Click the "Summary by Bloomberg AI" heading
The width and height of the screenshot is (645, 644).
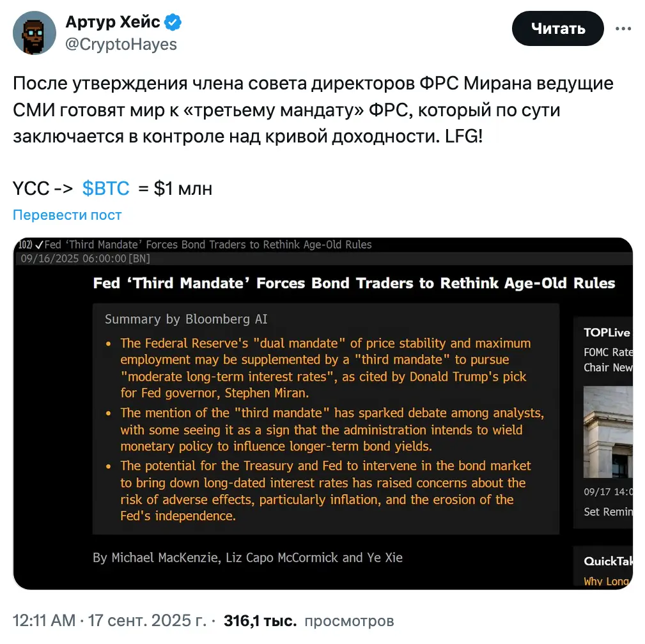tap(186, 319)
